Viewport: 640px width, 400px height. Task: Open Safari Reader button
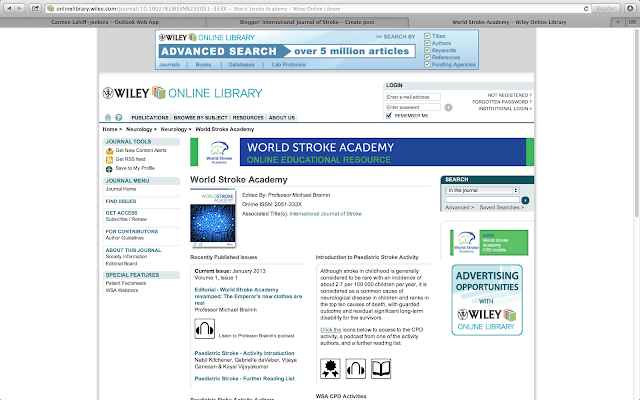point(606,8)
